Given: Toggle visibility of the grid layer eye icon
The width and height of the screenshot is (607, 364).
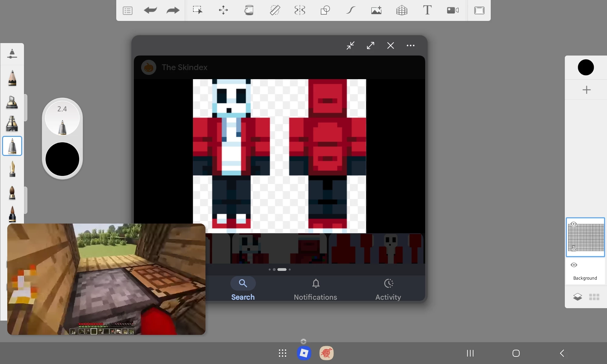Looking at the screenshot, I should click(x=573, y=224).
